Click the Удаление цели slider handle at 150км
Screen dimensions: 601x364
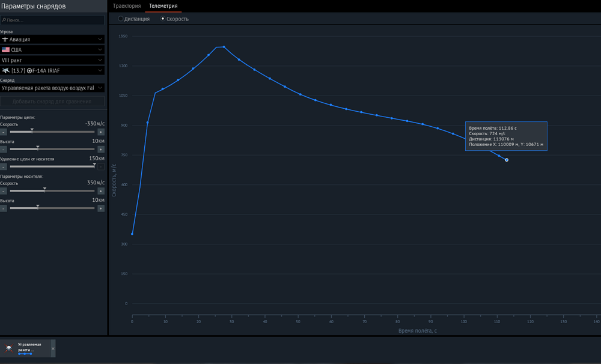pos(94,165)
